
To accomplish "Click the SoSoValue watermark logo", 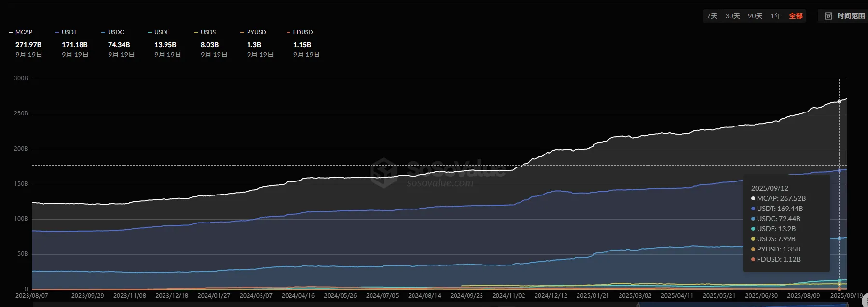I will tap(384, 171).
